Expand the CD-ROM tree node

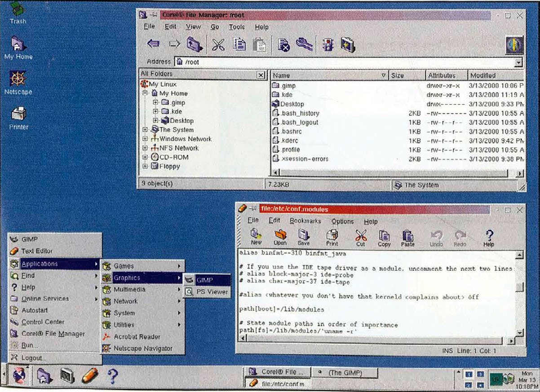[x=145, y=157]
